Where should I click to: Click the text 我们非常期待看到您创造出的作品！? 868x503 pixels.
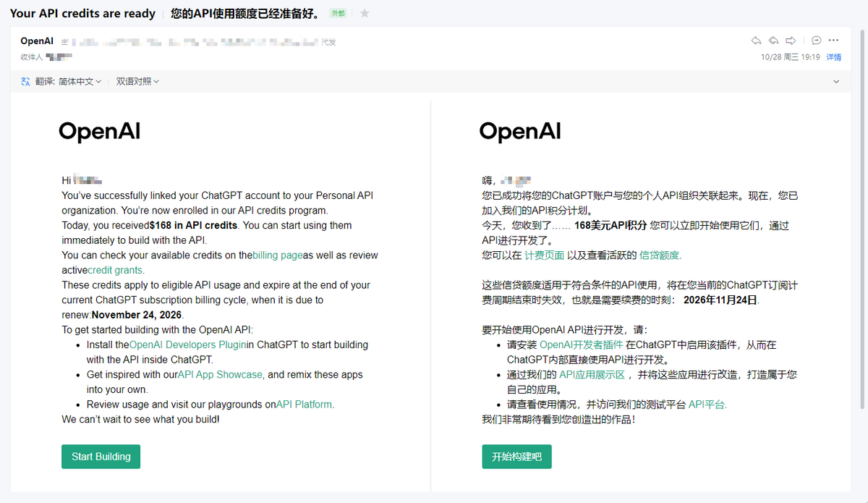[559, 419]
